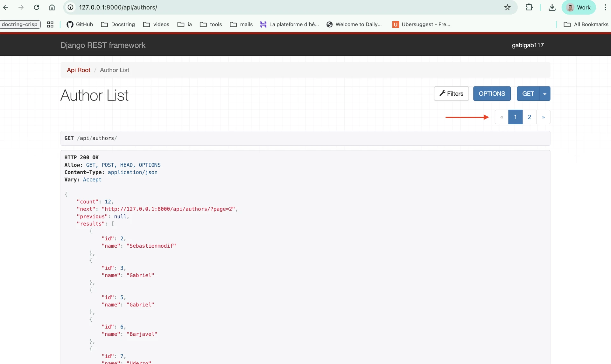Open the extensions puzzle icon
This screenshot has height=364, width=611.
529,7
